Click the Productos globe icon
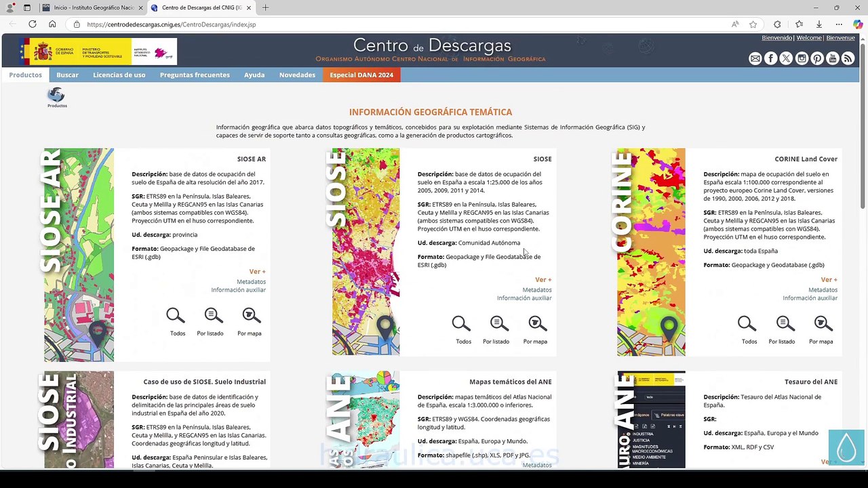The image size is (868, 488). pyautogui.click(x=56, y=95)
